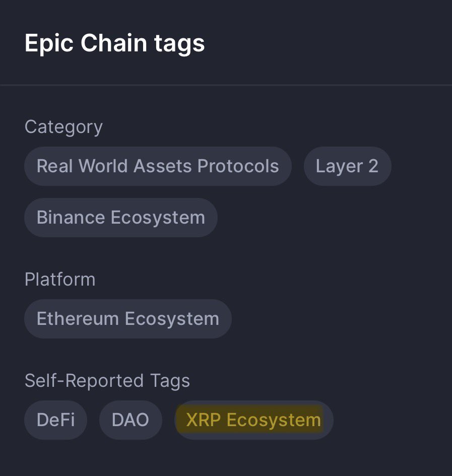Click the divider line below the title
This screenshot has width=452, height=476.
pos(226,86)
